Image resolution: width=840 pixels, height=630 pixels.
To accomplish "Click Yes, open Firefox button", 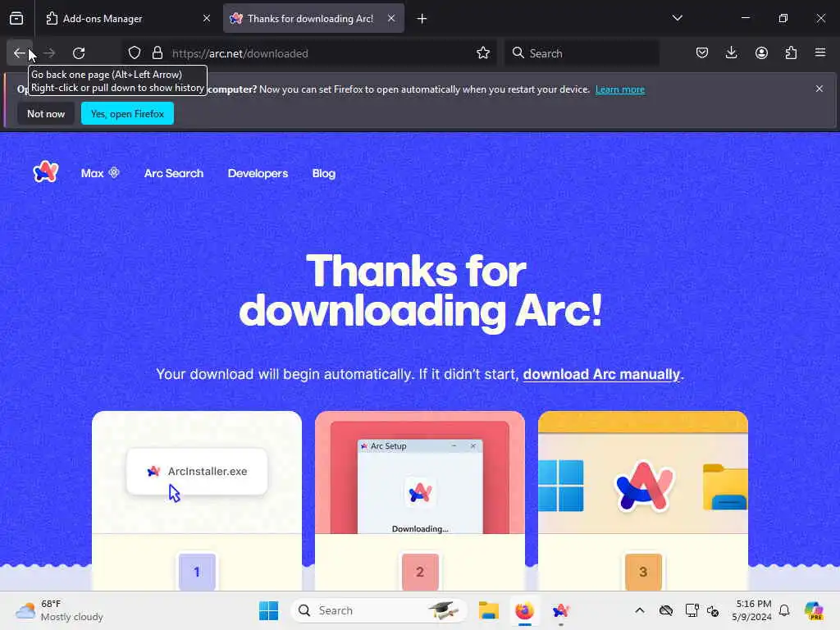I will [x=127, y=113].
